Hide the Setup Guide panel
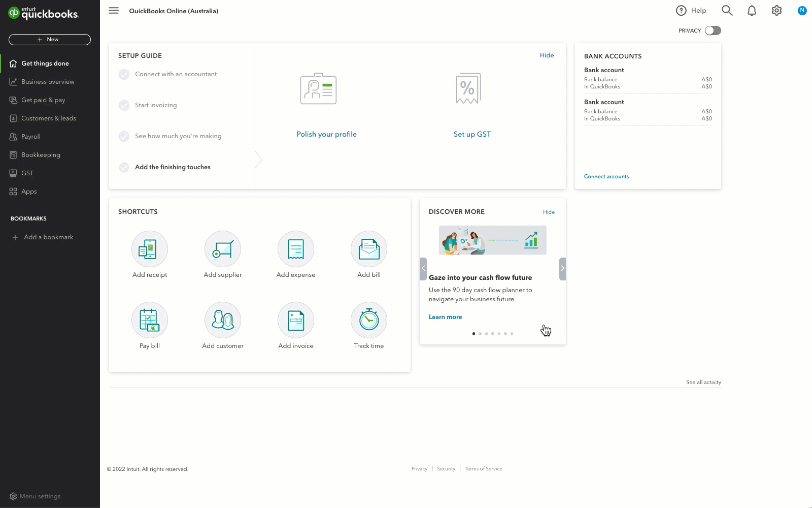This screenshot has height=508, width=812. (547, 55)
